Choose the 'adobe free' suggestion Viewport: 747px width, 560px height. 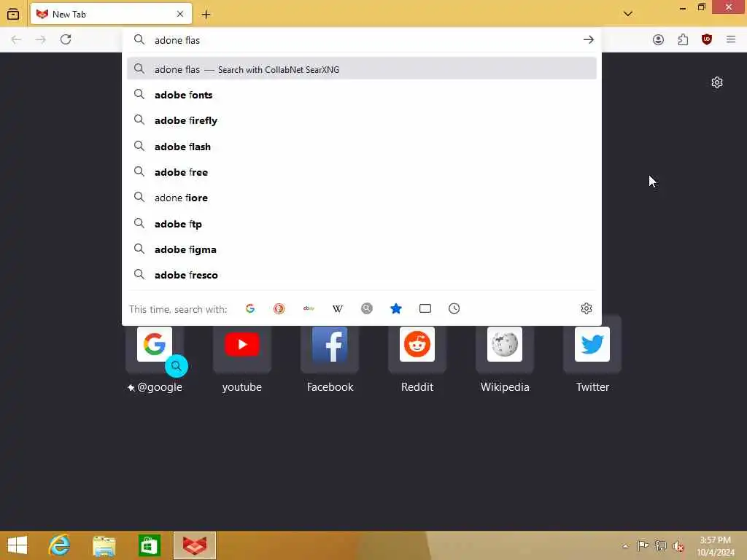pos(362,172)
